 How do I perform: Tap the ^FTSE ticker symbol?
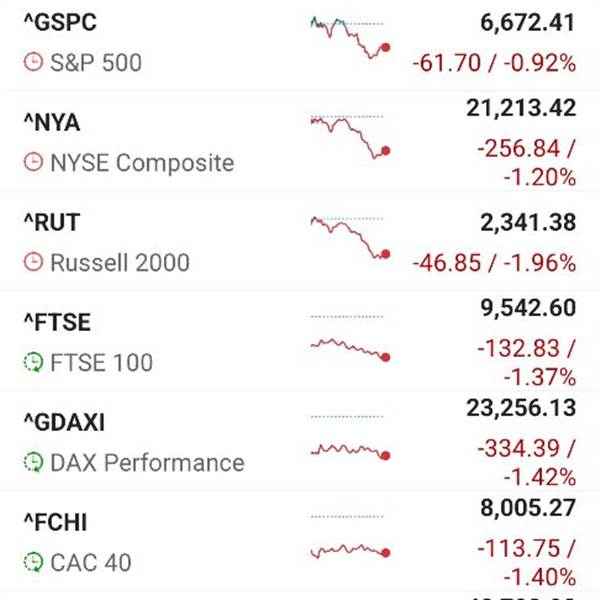click(56, 323)
